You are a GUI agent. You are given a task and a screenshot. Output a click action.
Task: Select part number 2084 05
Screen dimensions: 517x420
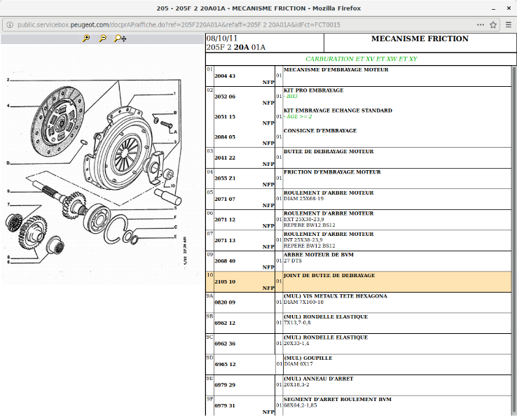225,137
